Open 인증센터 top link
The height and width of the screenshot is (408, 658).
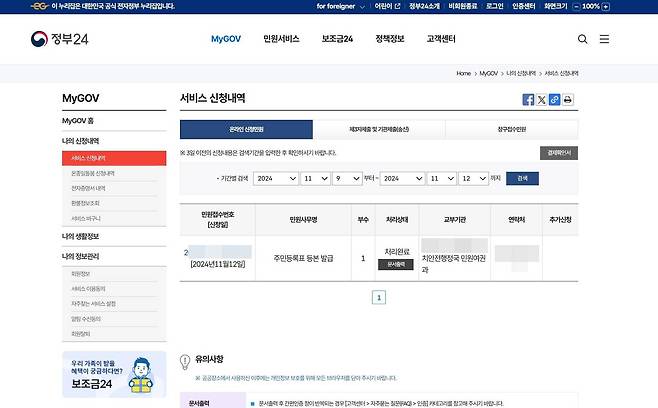(x=523, y=6)
